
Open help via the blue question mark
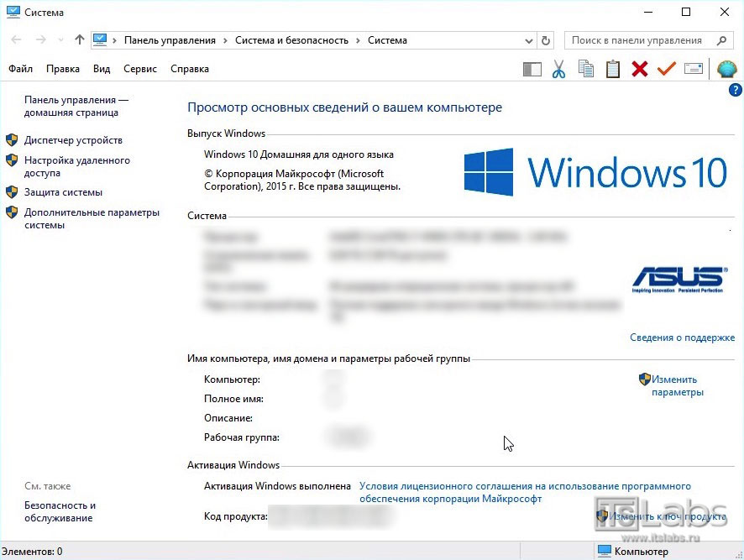(x=735, y=90)
